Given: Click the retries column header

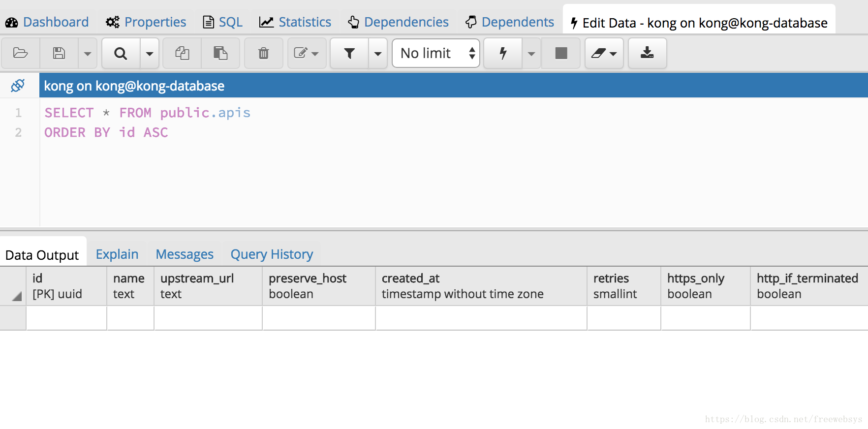Looking at the screenshot, I should coord(624,286).
